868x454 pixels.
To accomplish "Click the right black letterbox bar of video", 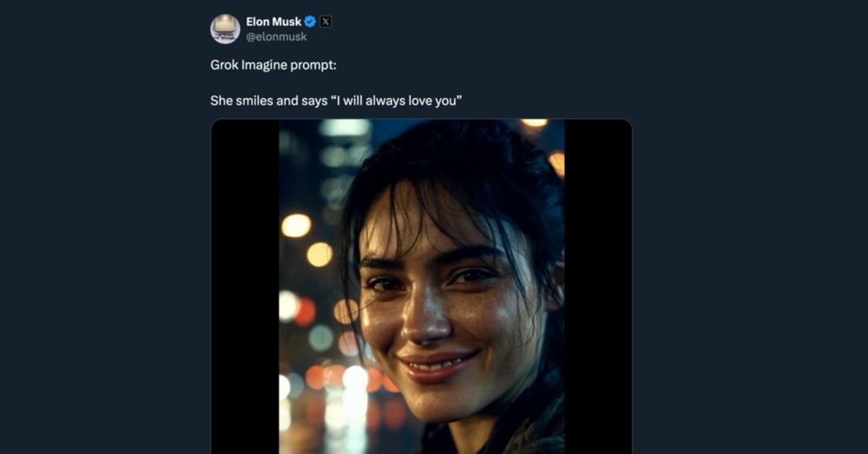I will pyautogui.click(x=598, y=286).
